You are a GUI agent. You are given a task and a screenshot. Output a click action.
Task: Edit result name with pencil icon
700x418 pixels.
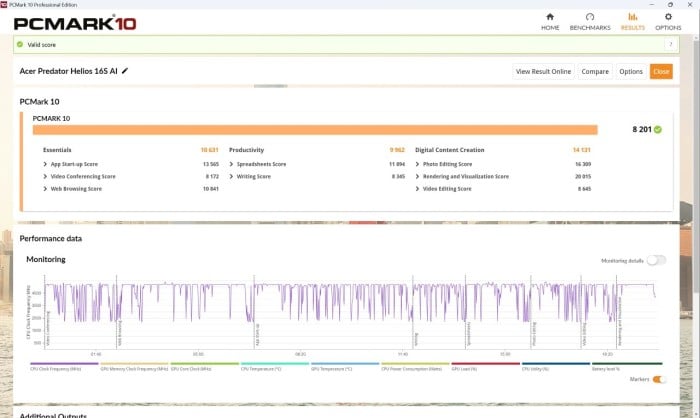125,71
